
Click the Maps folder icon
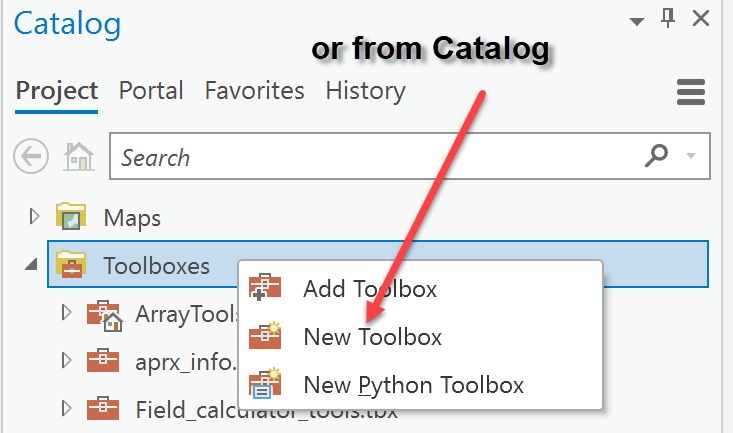(x=71, y=216)
